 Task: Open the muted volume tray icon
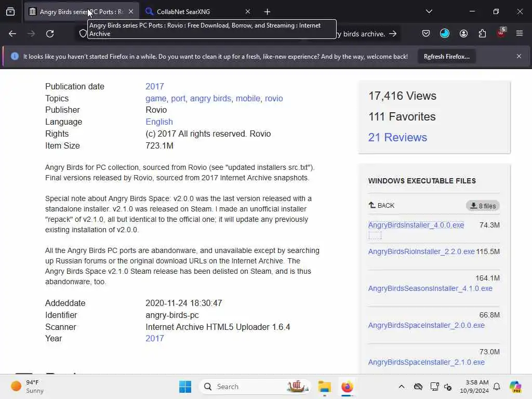pos(448,387)
